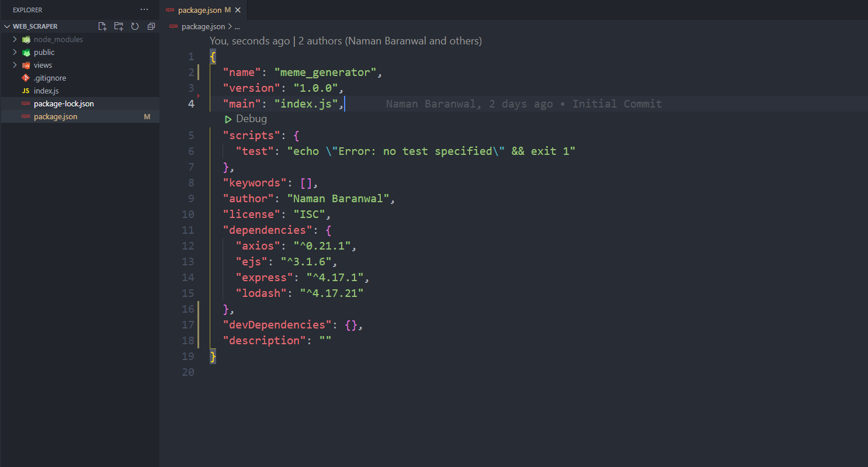Click the JS icon beside index.js

click(x=26, y=91)
